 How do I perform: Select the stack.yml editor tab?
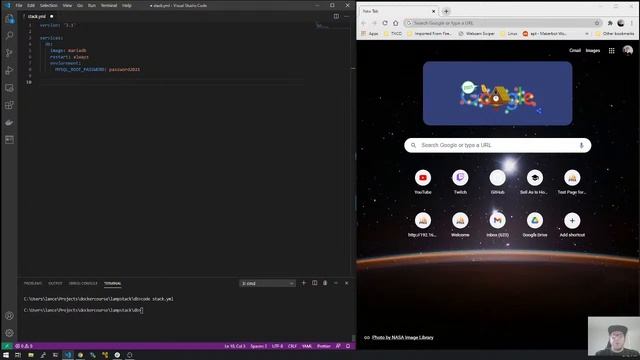pyautogui.click(x=37, y=16)
